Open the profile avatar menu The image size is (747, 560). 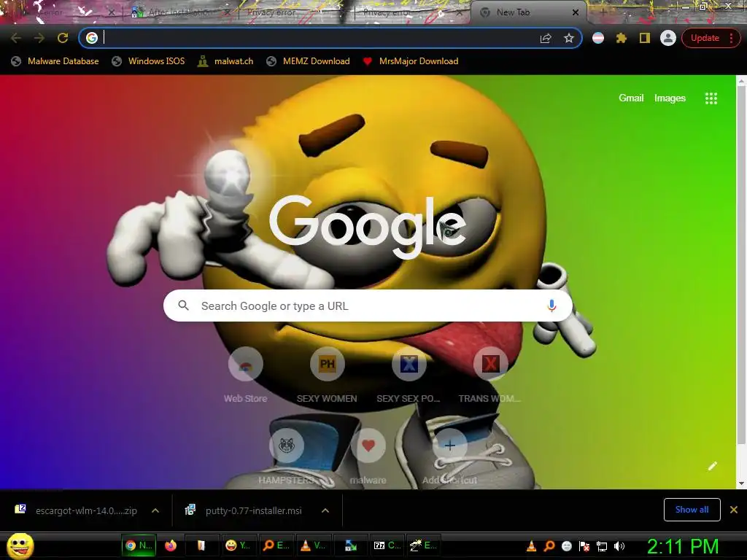tap(668, 38)
